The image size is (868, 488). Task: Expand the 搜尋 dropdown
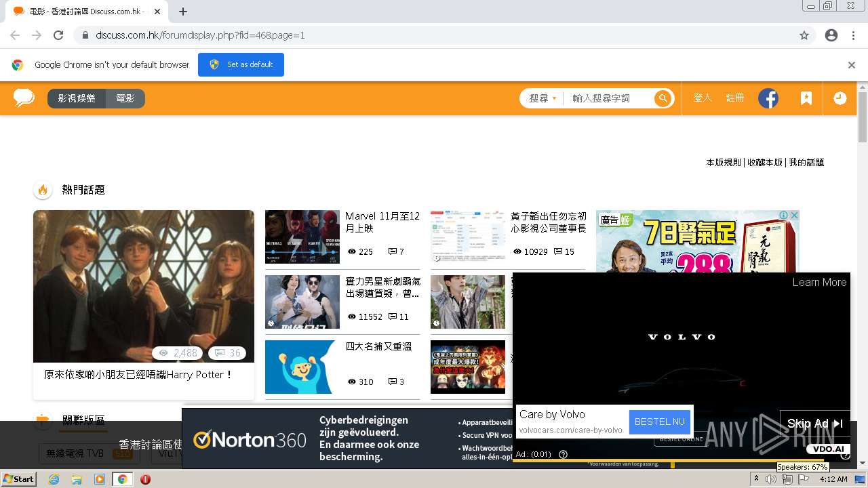point(542,98)
